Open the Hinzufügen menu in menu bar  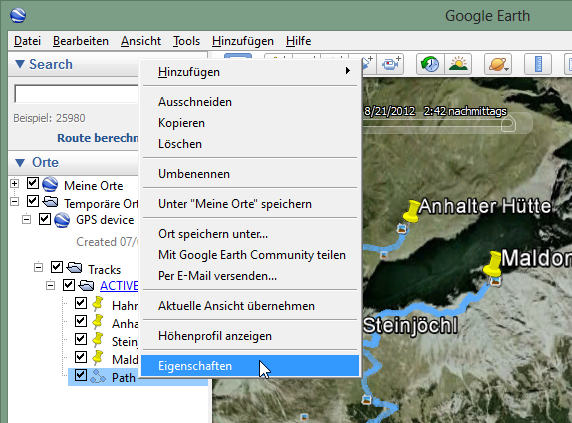[243, 41]
